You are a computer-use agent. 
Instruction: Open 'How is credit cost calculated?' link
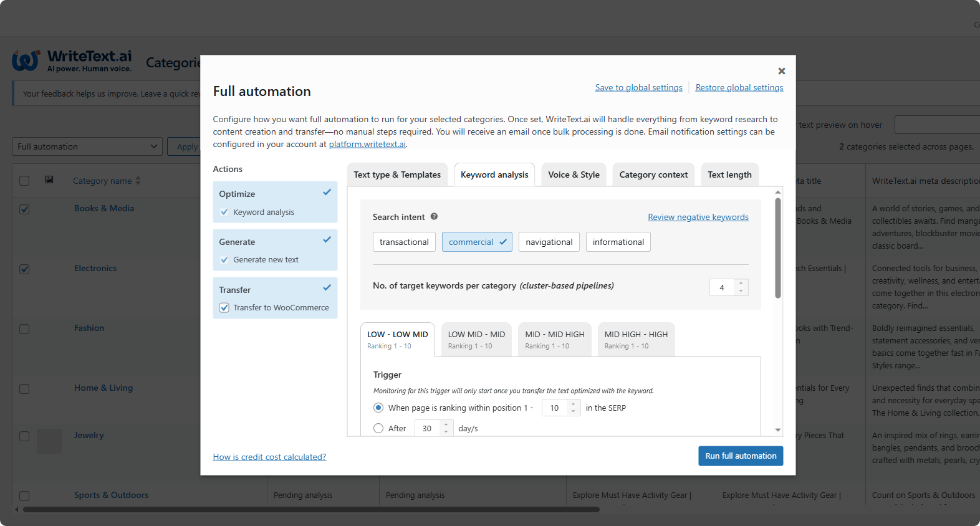269,457
